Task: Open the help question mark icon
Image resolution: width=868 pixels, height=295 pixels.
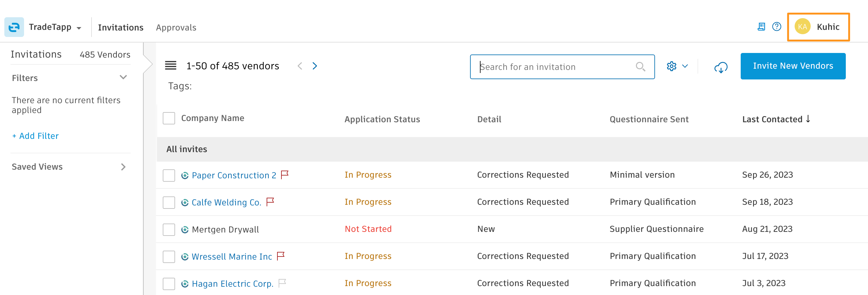Action: pos(777,26)
